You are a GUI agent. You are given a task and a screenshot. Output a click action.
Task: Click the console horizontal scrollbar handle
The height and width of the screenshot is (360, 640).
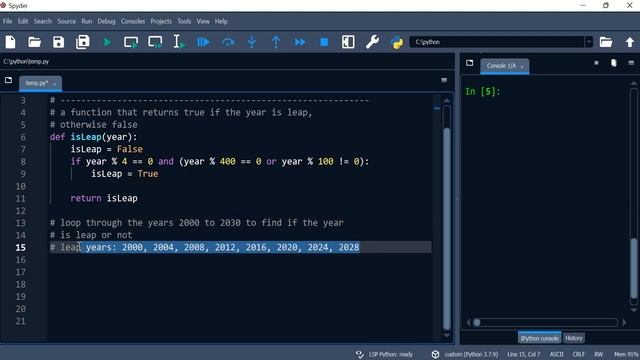tap(476, 322)
